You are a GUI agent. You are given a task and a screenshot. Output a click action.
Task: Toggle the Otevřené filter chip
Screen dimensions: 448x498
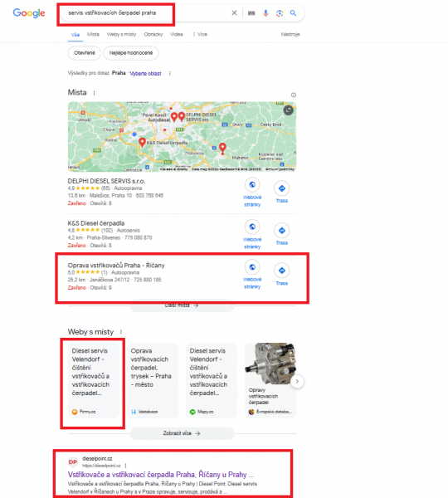click(85, 53)
